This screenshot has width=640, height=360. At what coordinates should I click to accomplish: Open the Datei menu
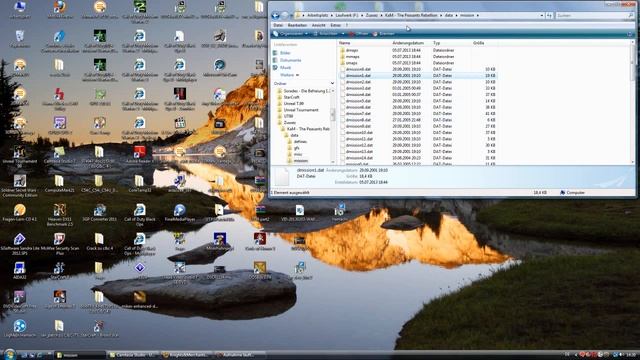278,25
